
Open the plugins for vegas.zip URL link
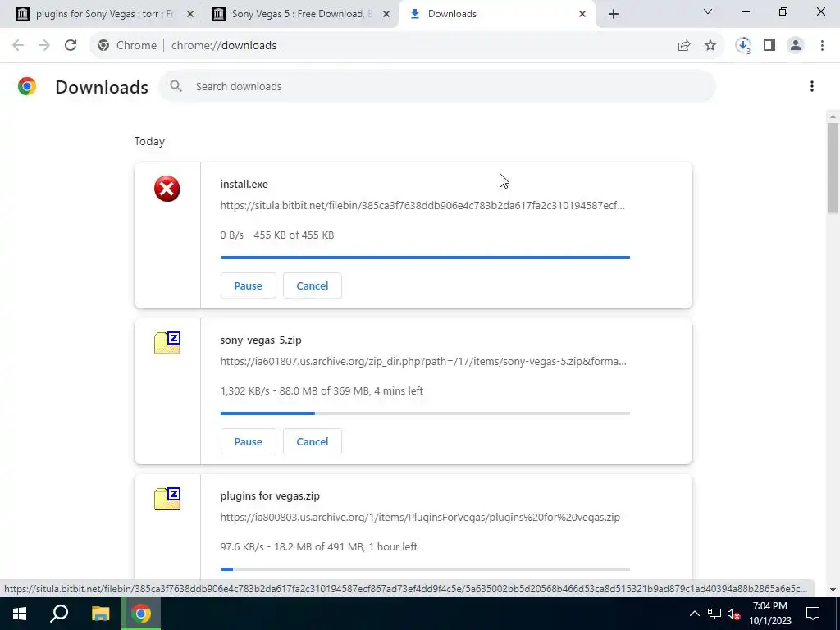click(x=420, y=517)
